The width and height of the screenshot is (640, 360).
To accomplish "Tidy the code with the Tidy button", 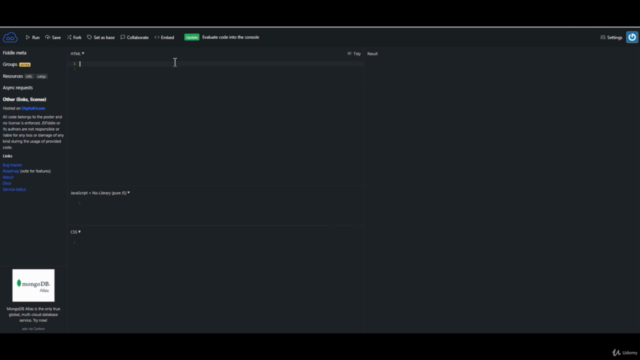I will [354, 53].
